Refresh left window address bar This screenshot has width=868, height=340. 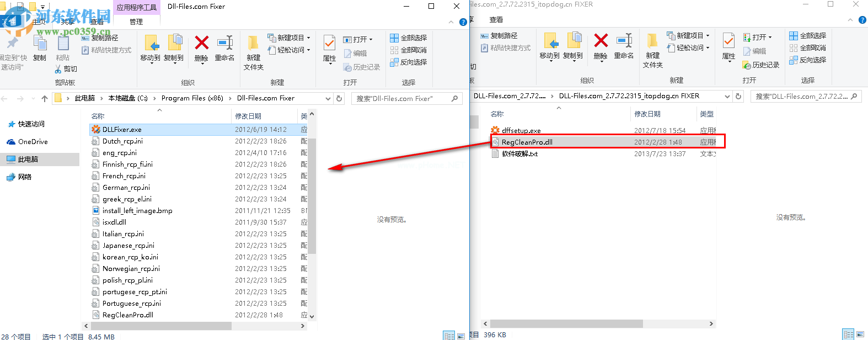[x=339, y=98]
